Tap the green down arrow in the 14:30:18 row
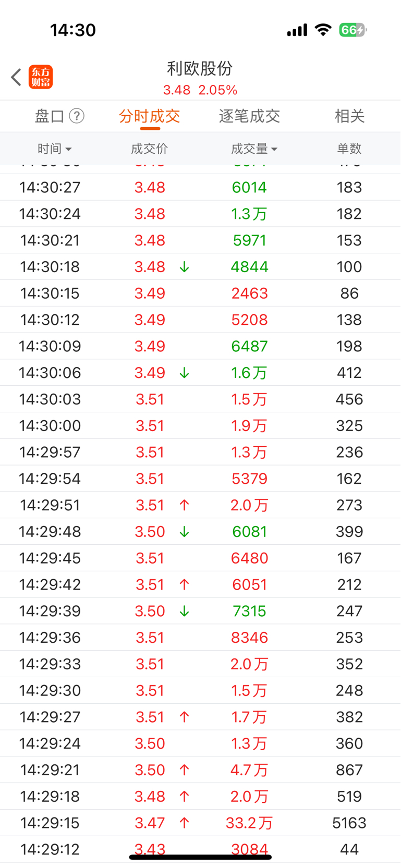 [184, 267]
